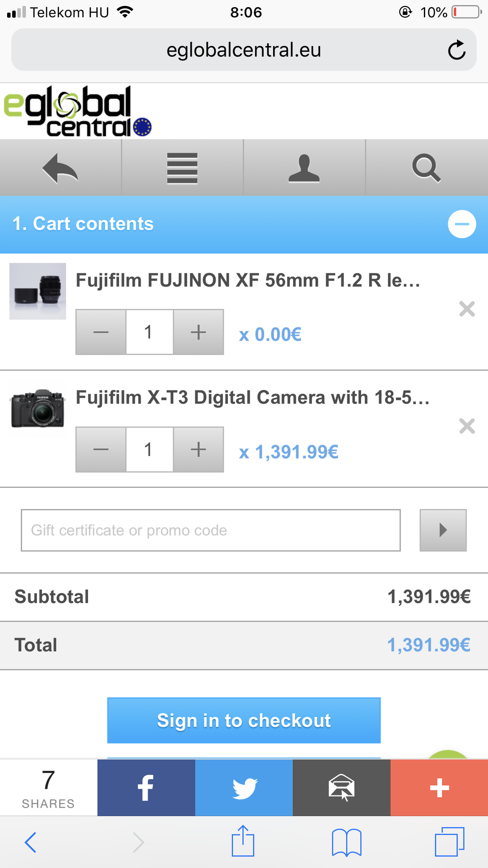
Task: Open the user account icon
Action: [304, 168]
